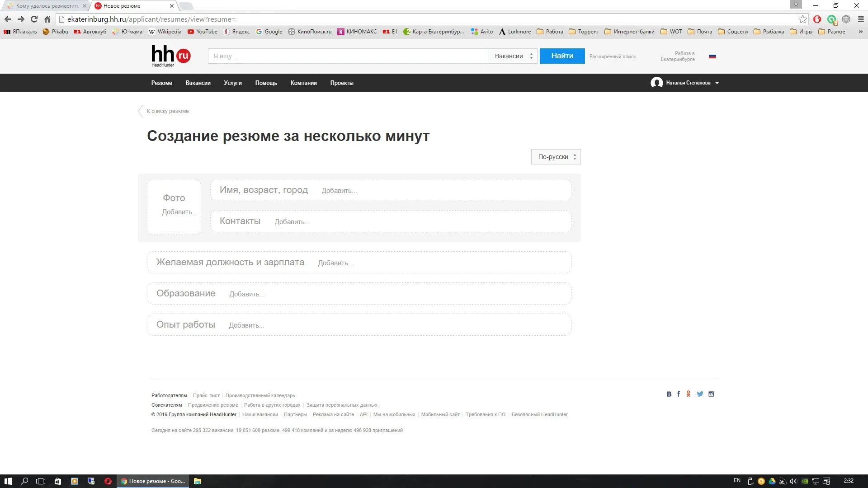Image resolution: width=868 pixels, height=488 pixels.
Task: Open Резюме menu item in navigation
Action: pyautogui.click(x=161, y=83)
